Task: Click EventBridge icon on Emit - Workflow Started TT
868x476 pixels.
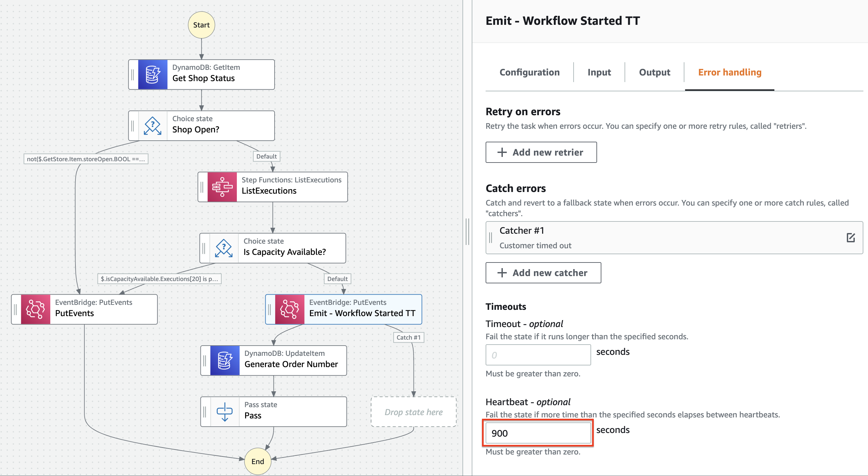Action: coord(289,309)
